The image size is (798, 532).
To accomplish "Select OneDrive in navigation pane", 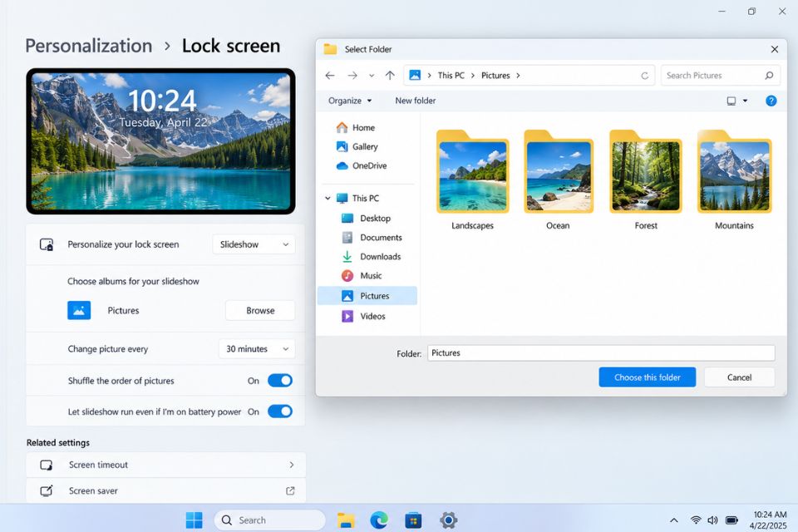I will click(x=362, y=166).
